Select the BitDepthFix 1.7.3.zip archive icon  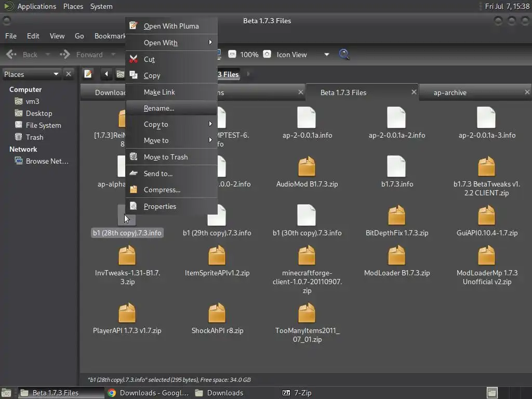(x=396, y=215)
